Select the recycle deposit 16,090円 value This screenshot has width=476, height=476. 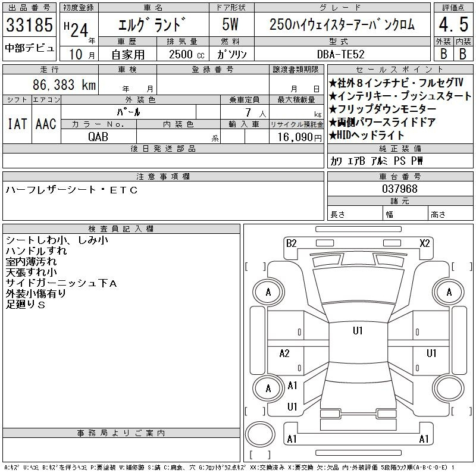(297, 136)
